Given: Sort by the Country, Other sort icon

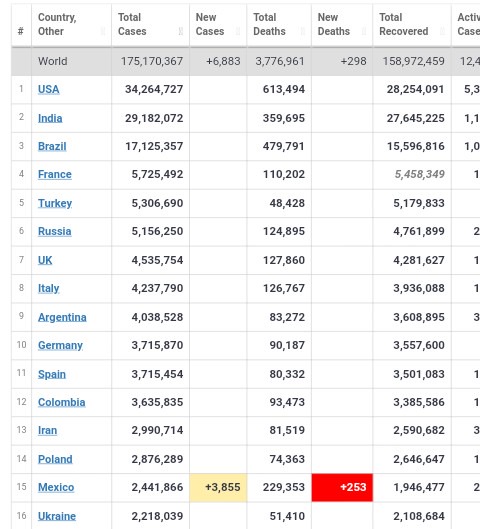Looking at the screenshot, I should click(x=103, y=31).
